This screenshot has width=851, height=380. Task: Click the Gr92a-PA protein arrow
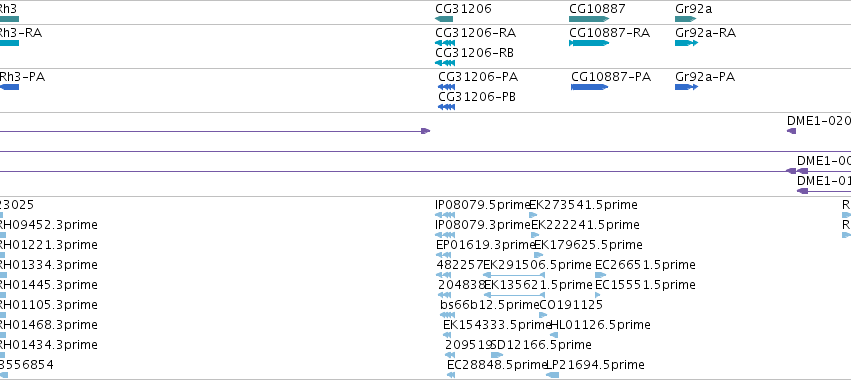pos(687,87)
